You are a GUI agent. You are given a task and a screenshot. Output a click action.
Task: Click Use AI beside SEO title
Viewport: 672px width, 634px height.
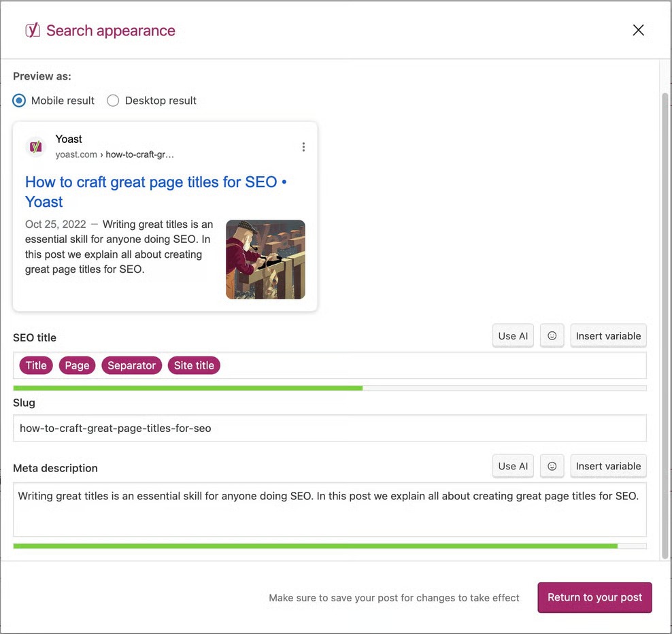coord(513,335)
